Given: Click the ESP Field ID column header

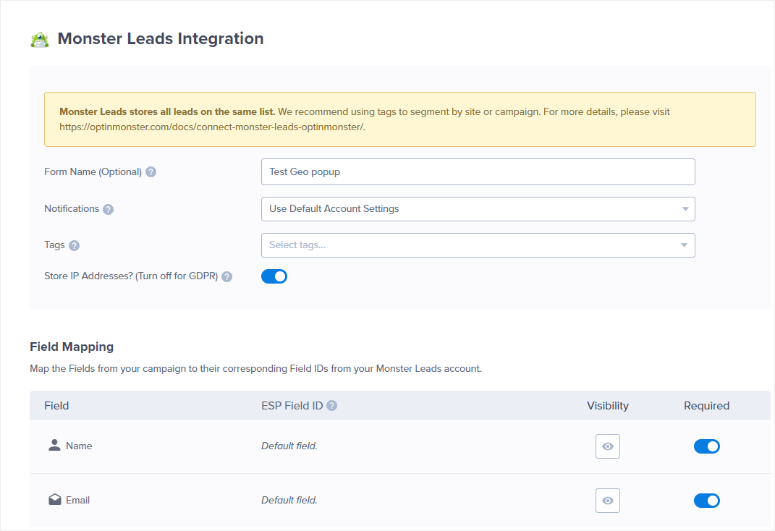Looking at the screenshot, I should 292,406.
